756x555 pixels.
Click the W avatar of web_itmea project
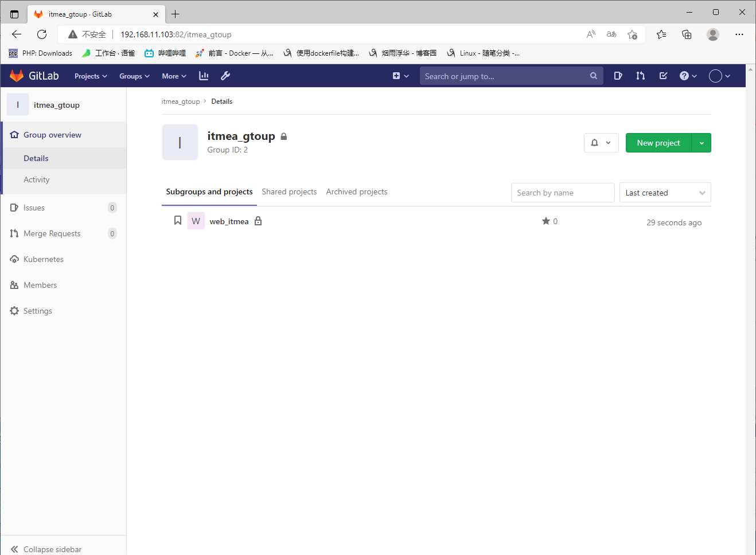196,221
